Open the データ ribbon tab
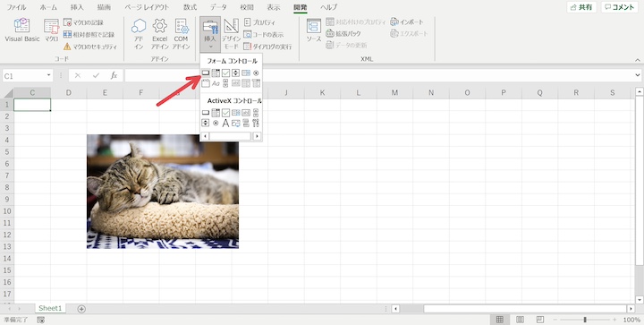 point(218,7)
